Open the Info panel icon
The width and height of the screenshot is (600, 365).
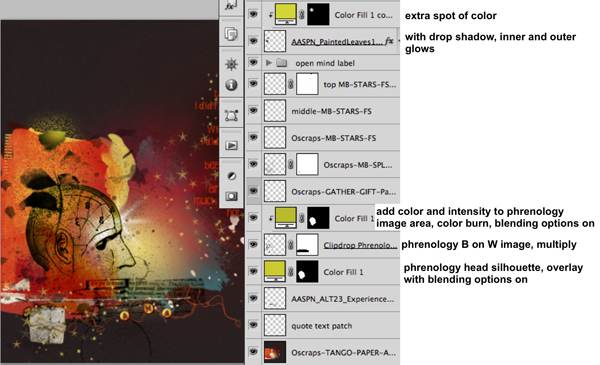231,85
